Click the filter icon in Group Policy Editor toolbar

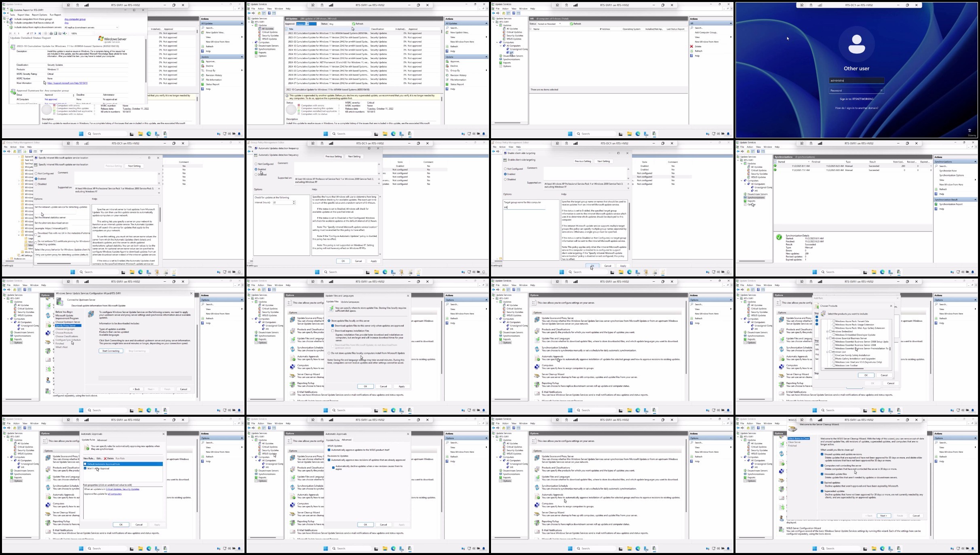click(x=41, y=152)
